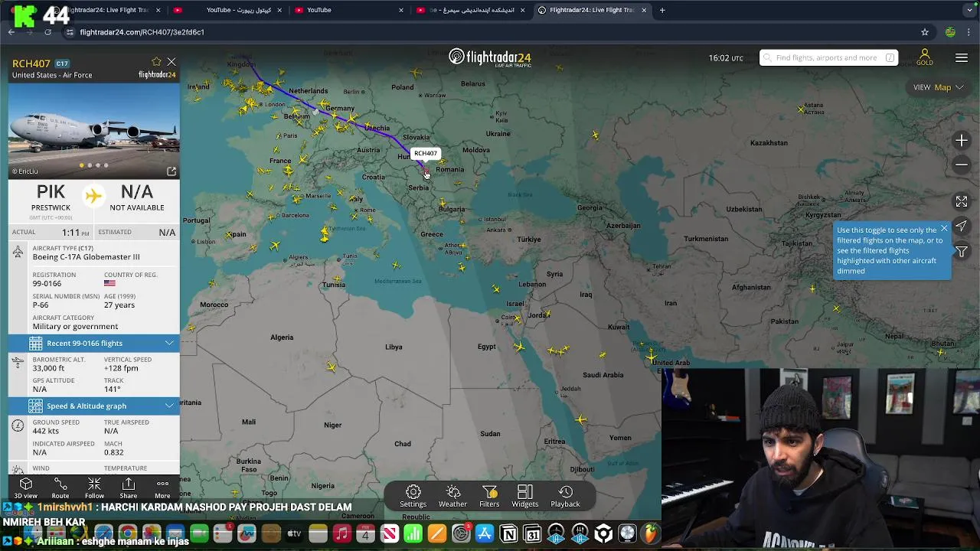Click the '16:02 UTC' clock

pos(726,58)
